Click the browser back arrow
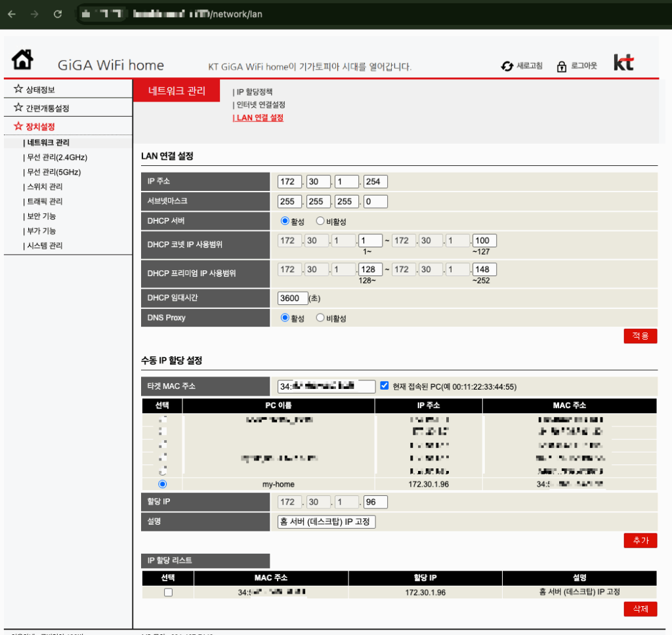The image size is (672, 635). pyautogui.click(x=12, y=14)
